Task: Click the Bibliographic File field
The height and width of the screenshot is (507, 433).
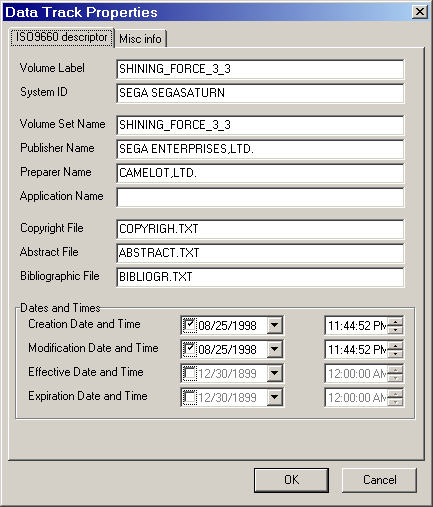Action: click(x=260, y=277)
